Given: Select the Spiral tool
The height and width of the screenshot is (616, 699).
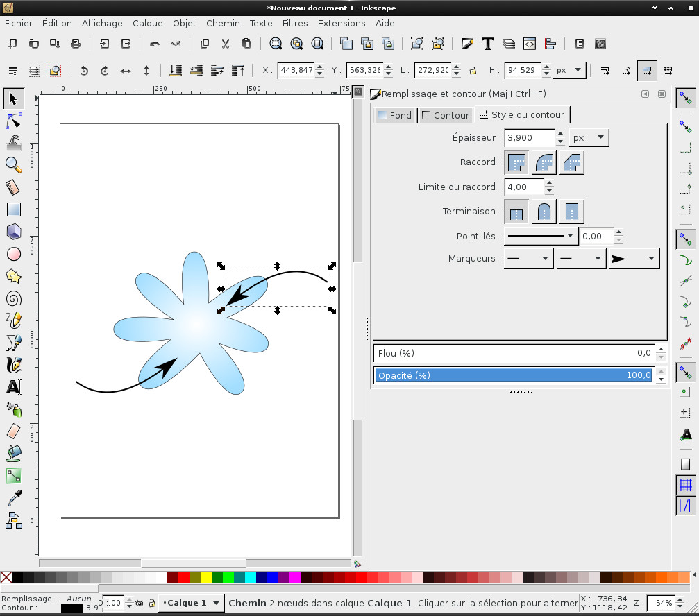Looking at the screenshot, I should click(13, 298).
